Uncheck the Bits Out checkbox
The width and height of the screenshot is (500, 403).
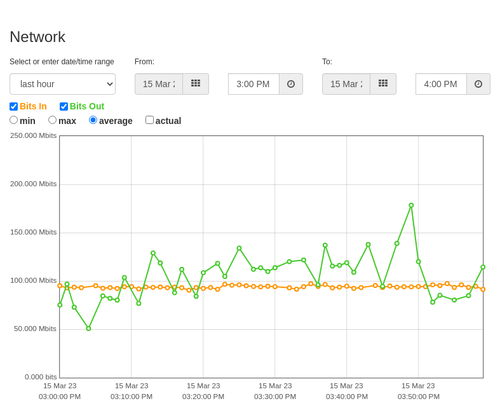(64, 106)
